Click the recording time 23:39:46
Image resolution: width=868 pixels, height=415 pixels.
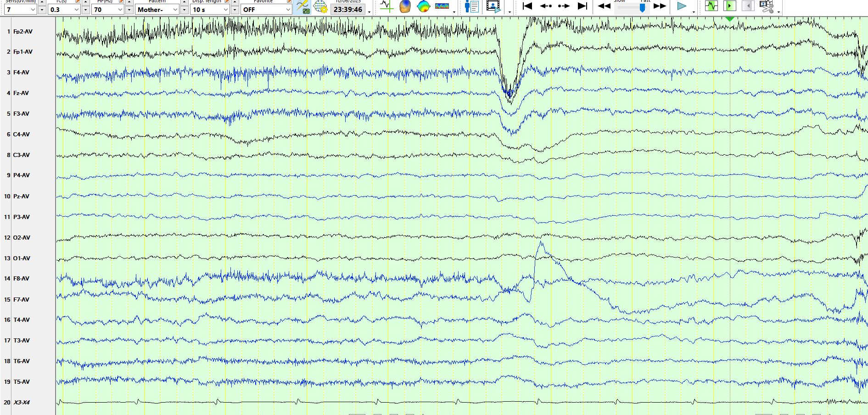[348, 9]
